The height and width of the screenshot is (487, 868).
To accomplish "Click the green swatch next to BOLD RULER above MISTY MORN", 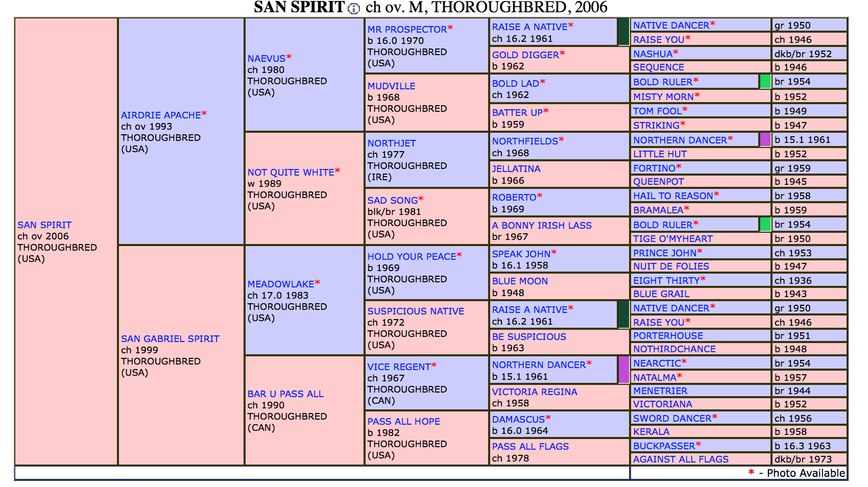I will 765,82.
